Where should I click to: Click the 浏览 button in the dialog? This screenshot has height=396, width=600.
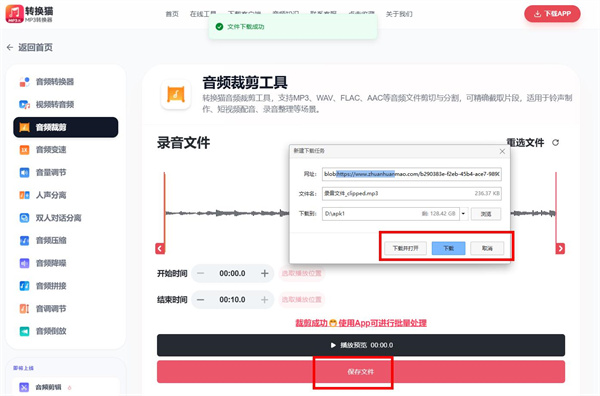(x=486, y=214)
